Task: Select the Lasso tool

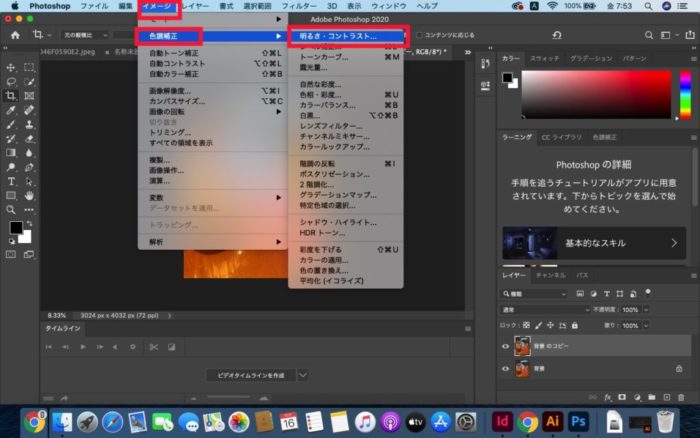Action: point(11,82)
